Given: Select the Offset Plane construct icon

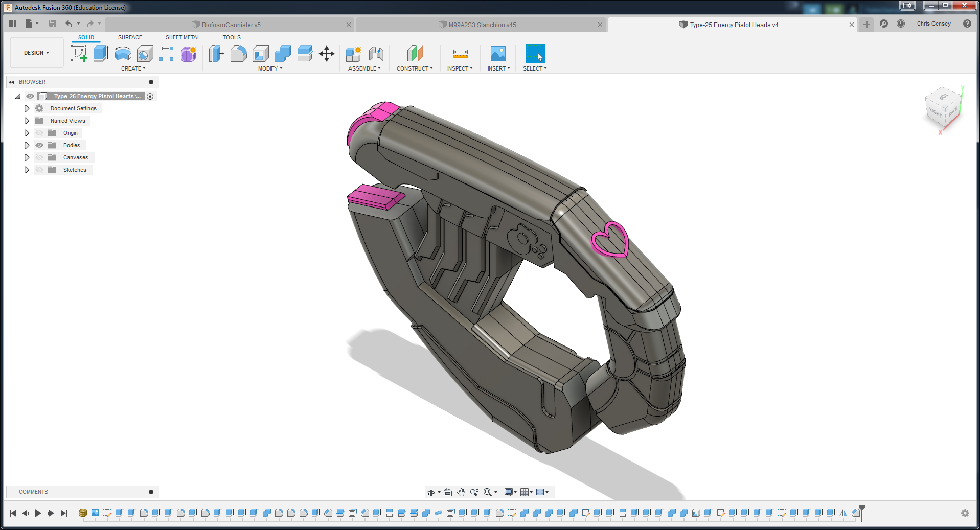Looking at the screenshot, I should [x=415, y=54].
